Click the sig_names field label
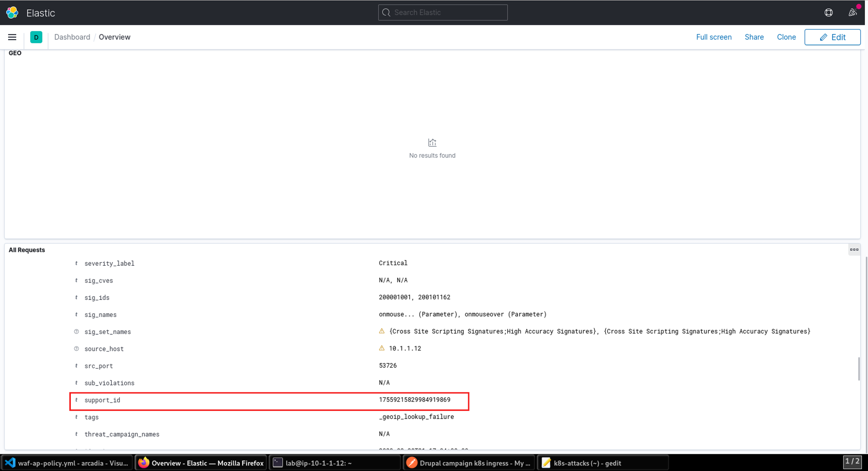This screenshot has height=471, width=868. (100, 315)
